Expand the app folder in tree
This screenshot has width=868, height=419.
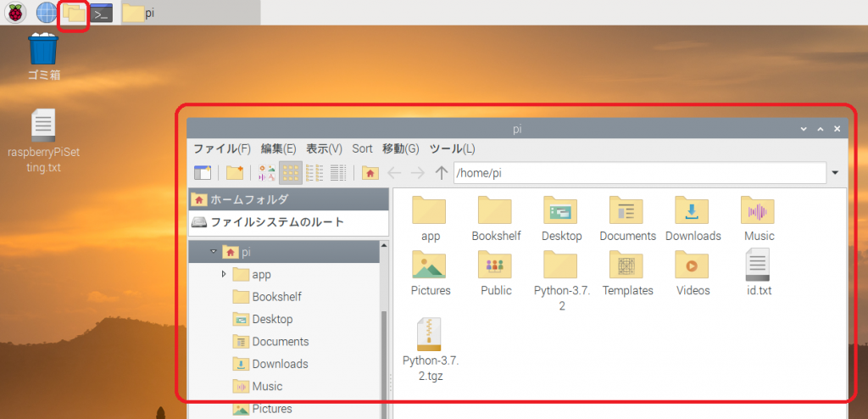click(224, 274)
